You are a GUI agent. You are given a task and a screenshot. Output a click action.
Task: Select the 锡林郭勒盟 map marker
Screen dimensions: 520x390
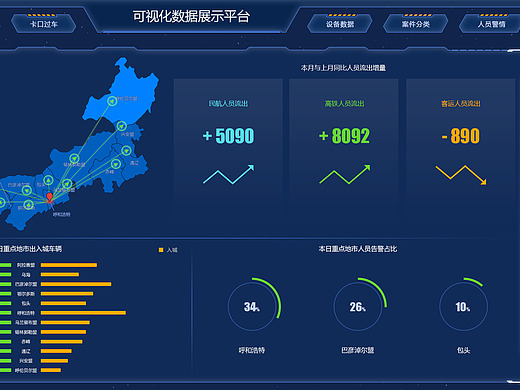pos(74,158)
